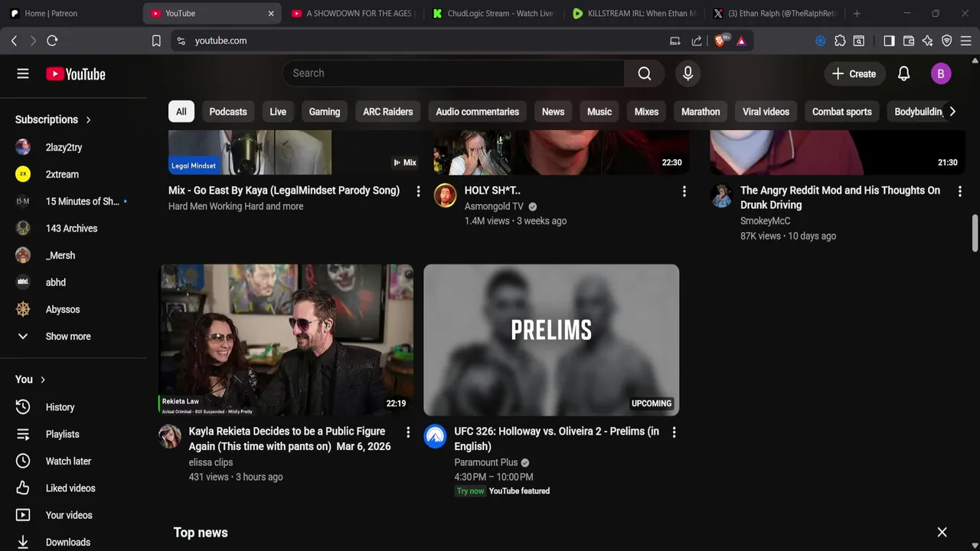Open the account avatar menu
This screenshot has width=980, height=551.
(941, 73)
